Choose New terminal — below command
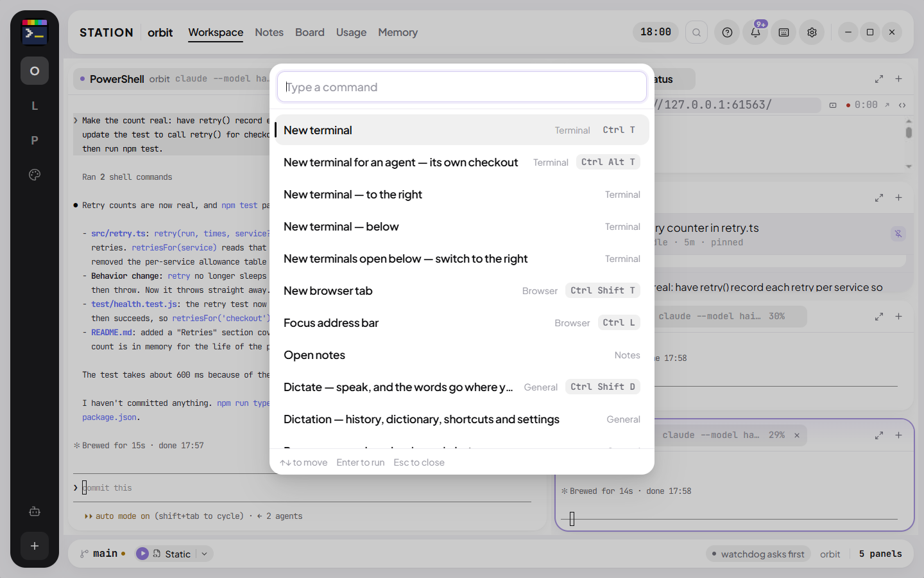This screenshot has height=578, width=924. pos(462,227)
